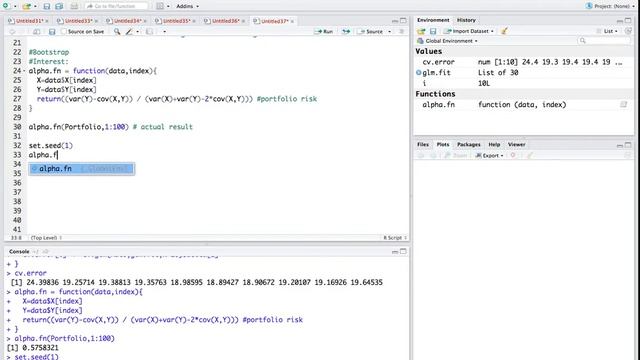Switch to the Untitled31 tab
Image resolution: width=640 pixels, height=360 pixels.
pos(29,21)
